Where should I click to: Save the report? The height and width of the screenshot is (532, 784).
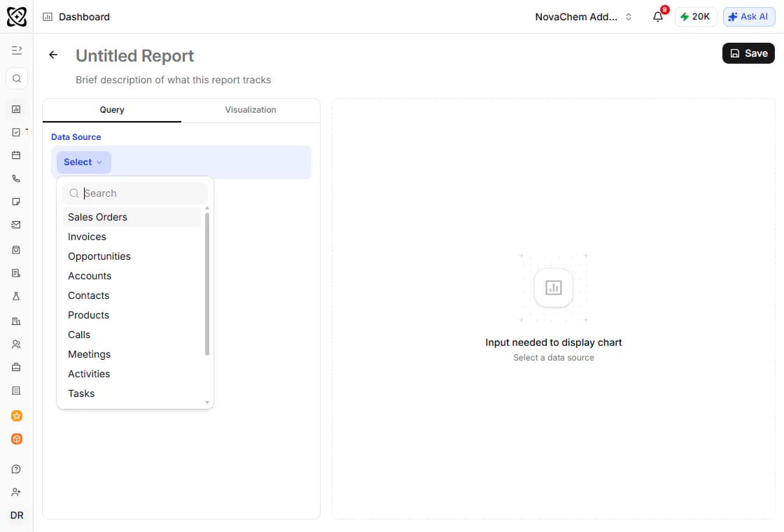point(748,53)
